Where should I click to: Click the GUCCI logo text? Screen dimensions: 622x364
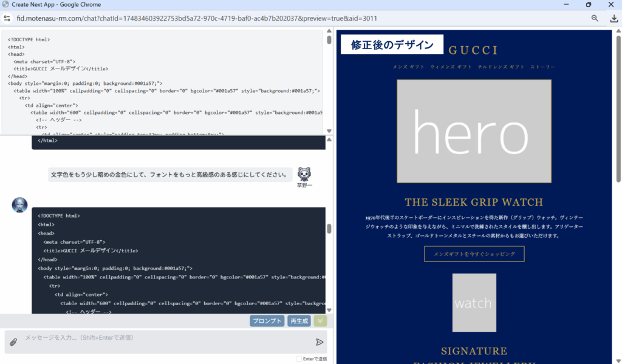coord(473,50)
